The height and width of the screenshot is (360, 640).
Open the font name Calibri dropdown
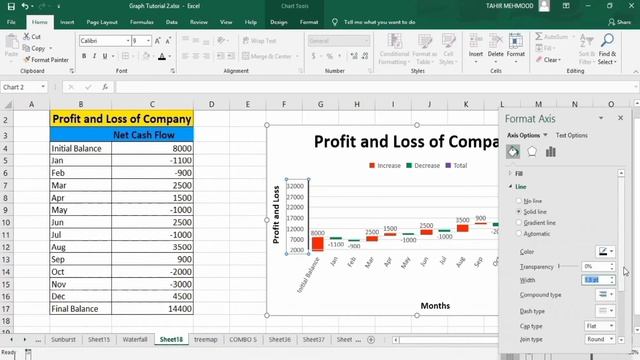(x=128, y=41)
